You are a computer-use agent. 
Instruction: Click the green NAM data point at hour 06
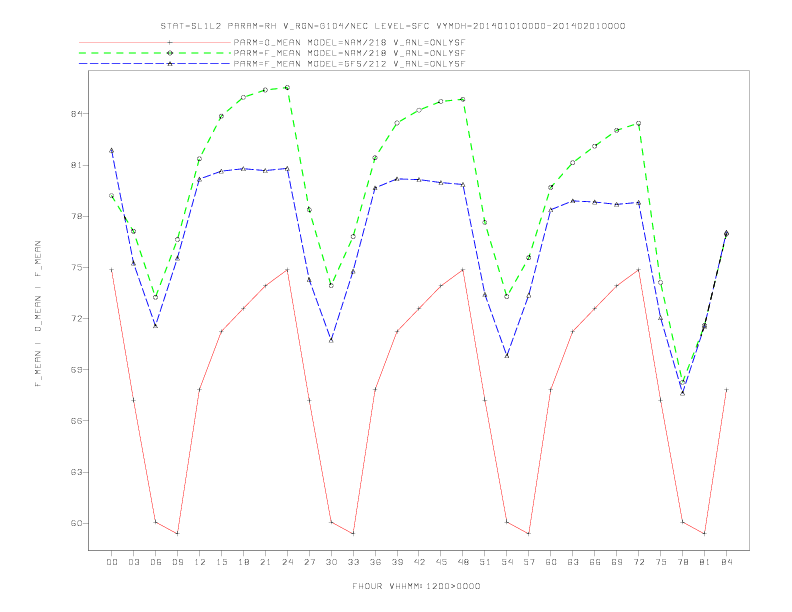point(156,297)
